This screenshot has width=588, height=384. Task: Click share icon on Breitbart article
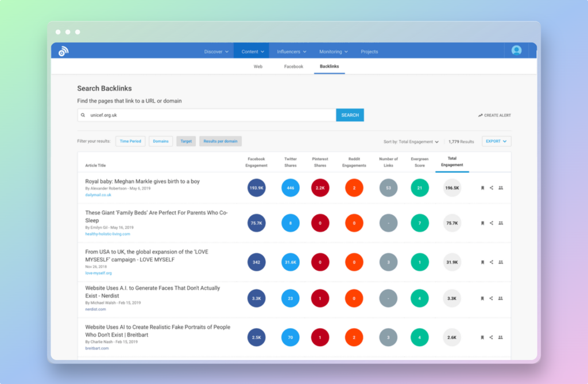492,338
